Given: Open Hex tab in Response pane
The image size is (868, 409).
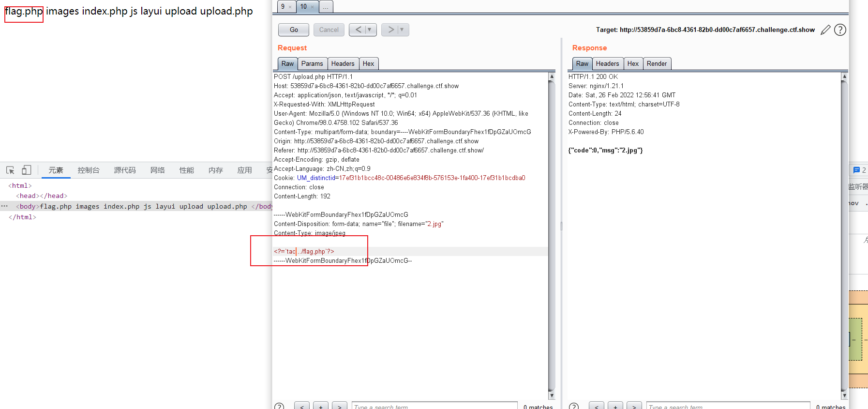Looking at the screenshot, I should click(x=633, y=63).
